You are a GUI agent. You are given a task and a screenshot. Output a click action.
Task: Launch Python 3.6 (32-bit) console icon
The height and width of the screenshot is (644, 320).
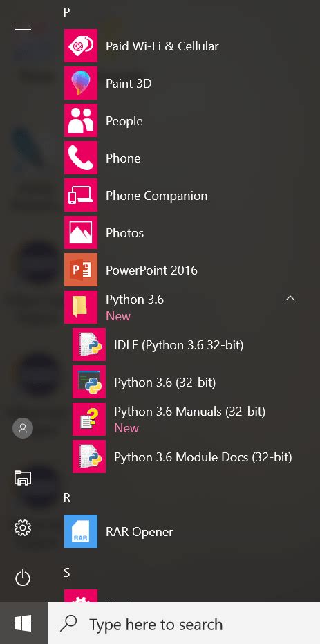89,382
